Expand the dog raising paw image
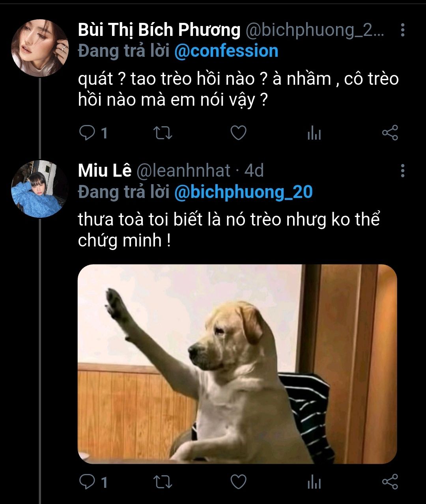 (237, 364)
